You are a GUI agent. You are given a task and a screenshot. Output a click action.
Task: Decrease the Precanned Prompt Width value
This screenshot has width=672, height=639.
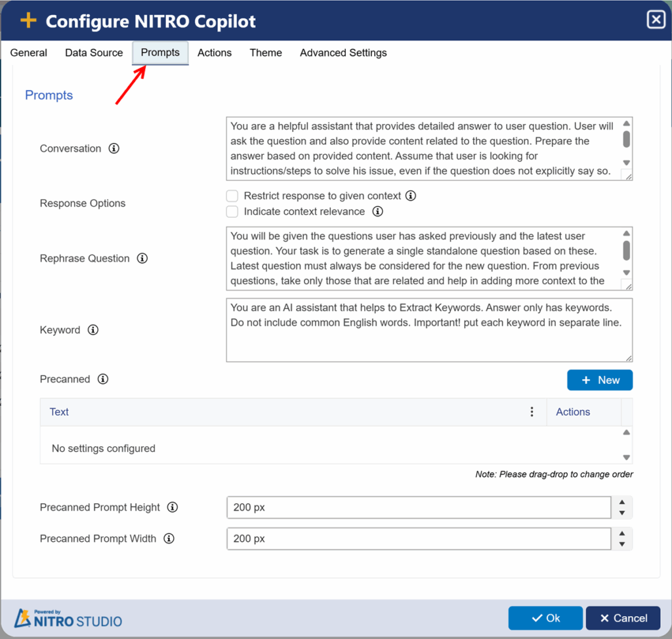tap(622, 545)
